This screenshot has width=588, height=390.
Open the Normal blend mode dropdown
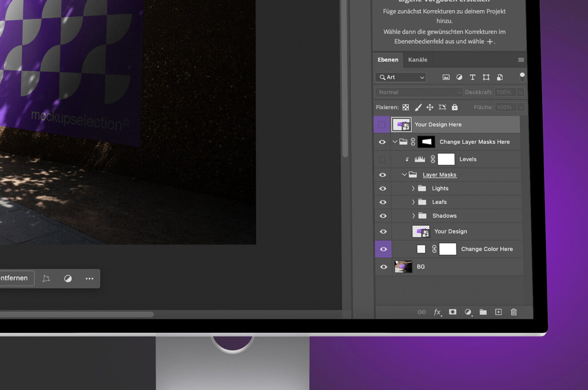coord(419,92)
